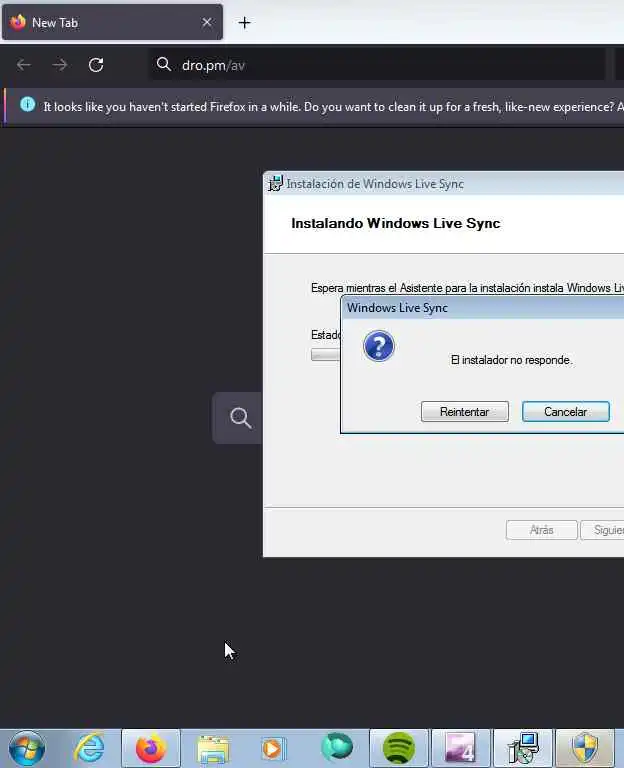This screenshot has width=624, height=768.
Task: Click the 'El instalador no responde.' message text
Action: [x=511, y=360]
